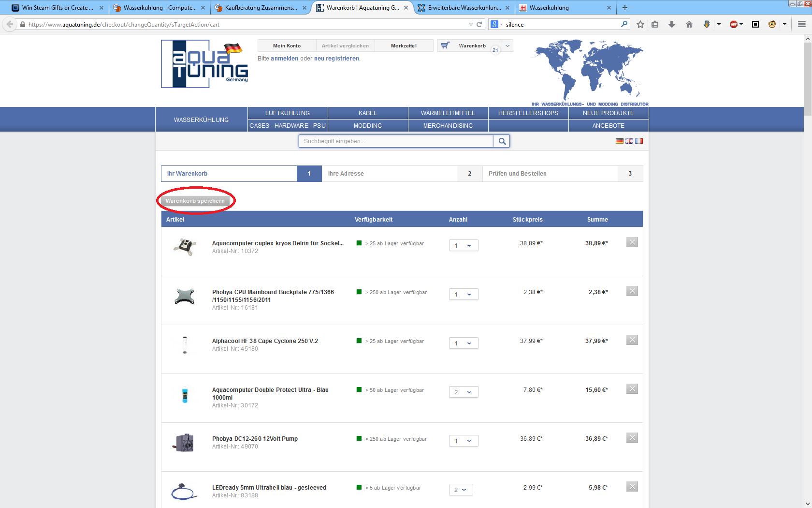Reload the page with the refresh icon
Viewport: 812px width, 508px height.
479,24
